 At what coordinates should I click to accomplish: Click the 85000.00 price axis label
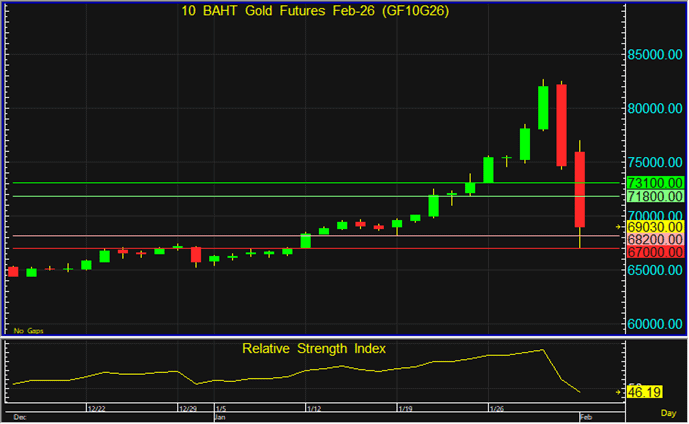(657, 55)
